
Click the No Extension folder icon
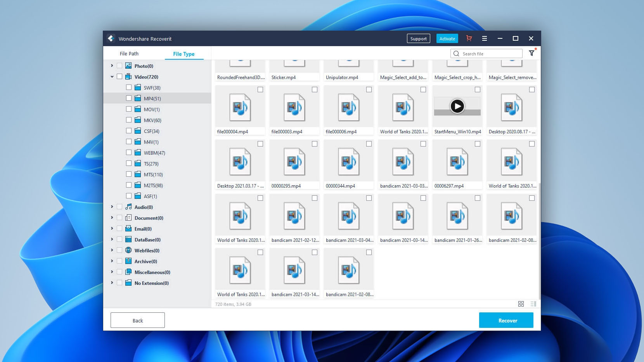coord(128,283)
